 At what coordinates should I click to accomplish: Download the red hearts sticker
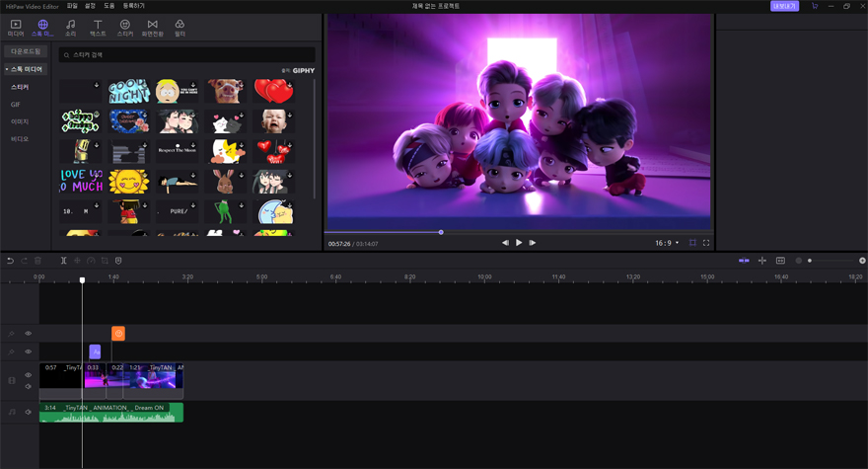click(x=290, y=85)
